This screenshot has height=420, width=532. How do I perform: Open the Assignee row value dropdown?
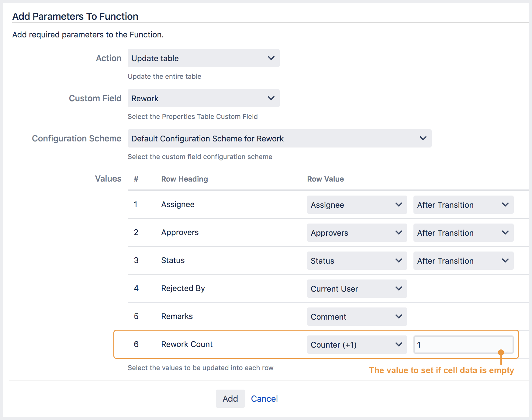pos(357,205)
